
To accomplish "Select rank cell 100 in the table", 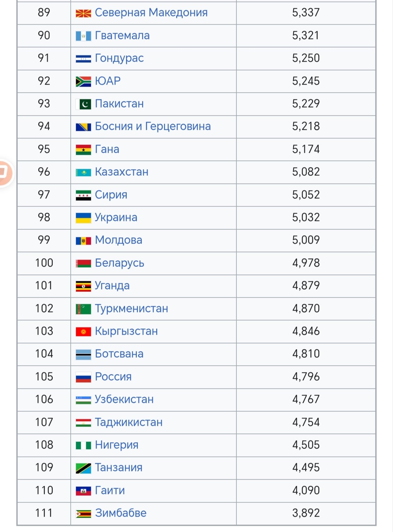I will point(44,263).
